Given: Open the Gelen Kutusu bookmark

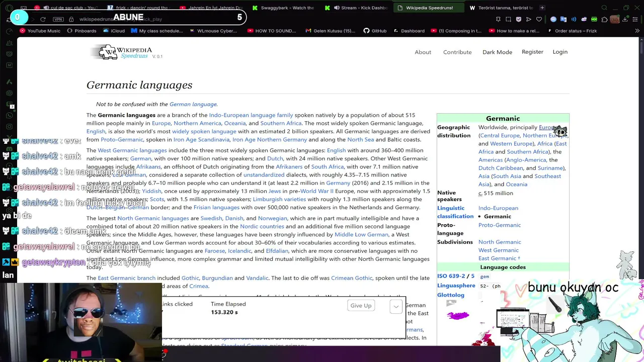Looking at the screenshot, I should [x=330, y=31].
